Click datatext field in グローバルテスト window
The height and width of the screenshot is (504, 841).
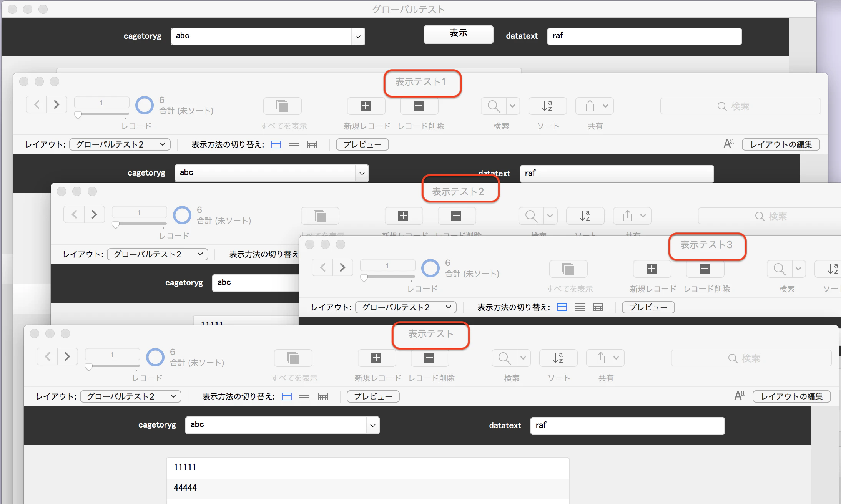pyautogui.click(x=644, y=36)
